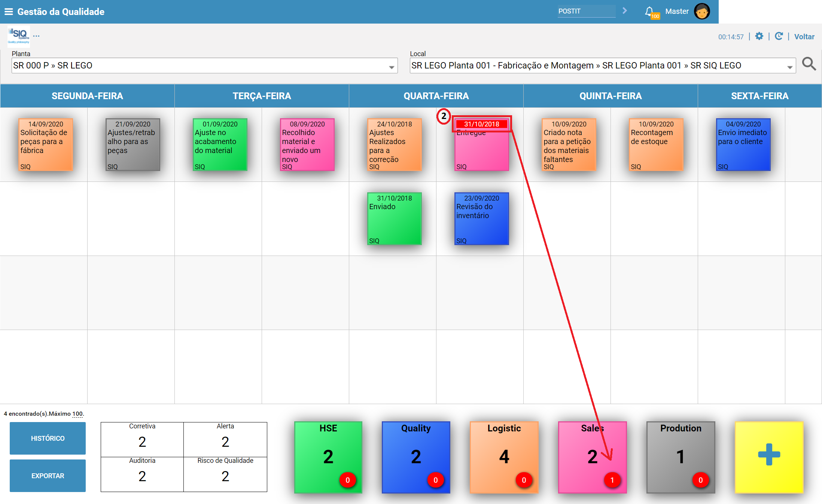The image size is (822, 504).
Task: Open green post-it Enviado dated 31/10/2018
Action: tap(395, 219)
